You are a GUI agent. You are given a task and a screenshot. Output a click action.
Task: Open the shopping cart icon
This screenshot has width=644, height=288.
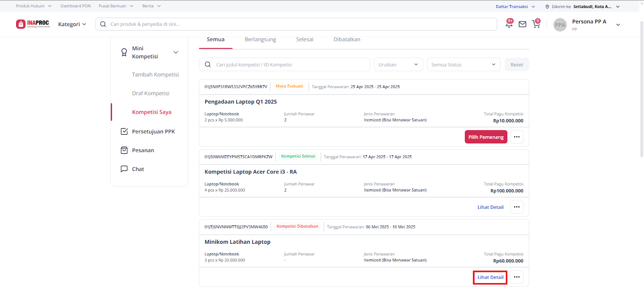(x=536, y=24)
